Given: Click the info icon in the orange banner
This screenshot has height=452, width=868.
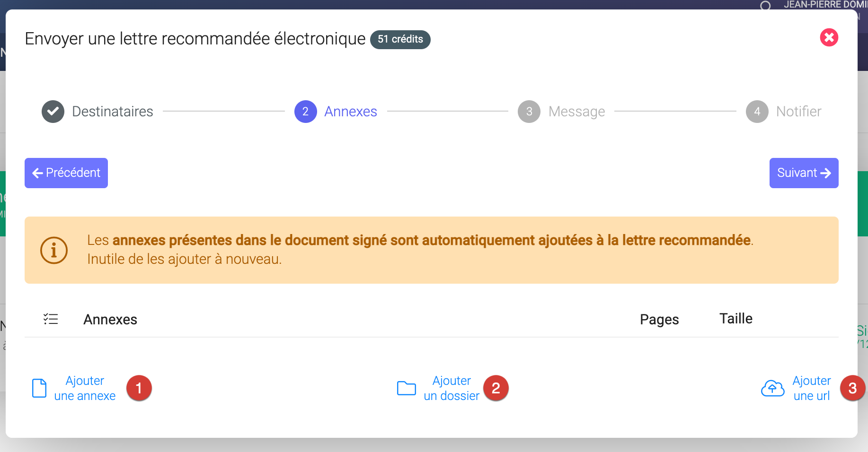Looking at the screenshot, I should click(x=54, y=250).
